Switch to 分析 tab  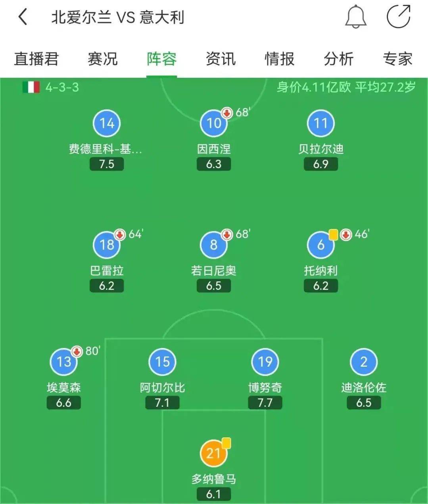[x=338, y=59]
